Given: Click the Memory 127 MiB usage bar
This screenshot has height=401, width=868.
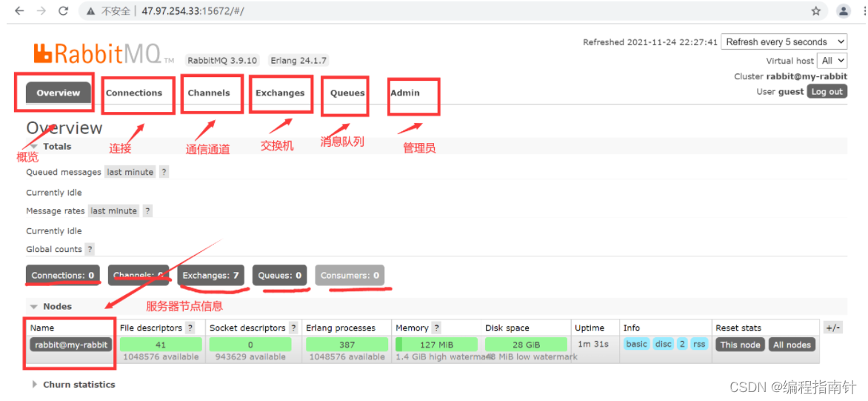Looking at the screenshot, I should coord(436,345).
